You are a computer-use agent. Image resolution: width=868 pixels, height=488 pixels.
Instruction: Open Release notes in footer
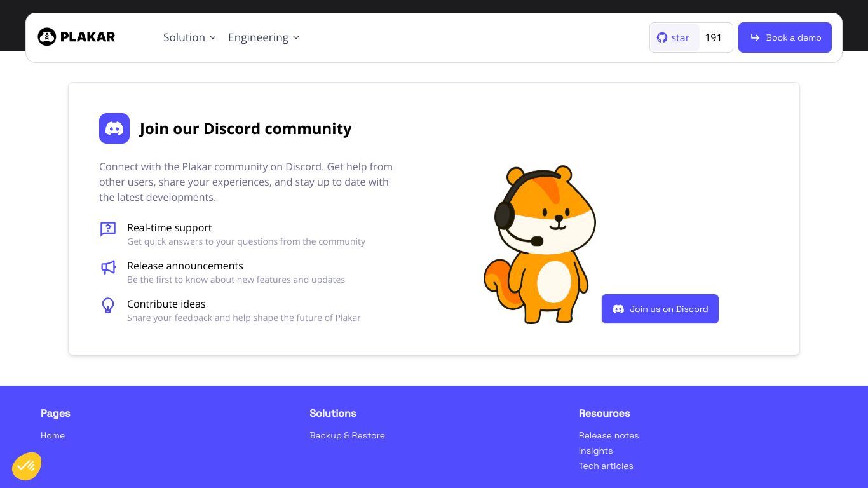tap(609, 435)
